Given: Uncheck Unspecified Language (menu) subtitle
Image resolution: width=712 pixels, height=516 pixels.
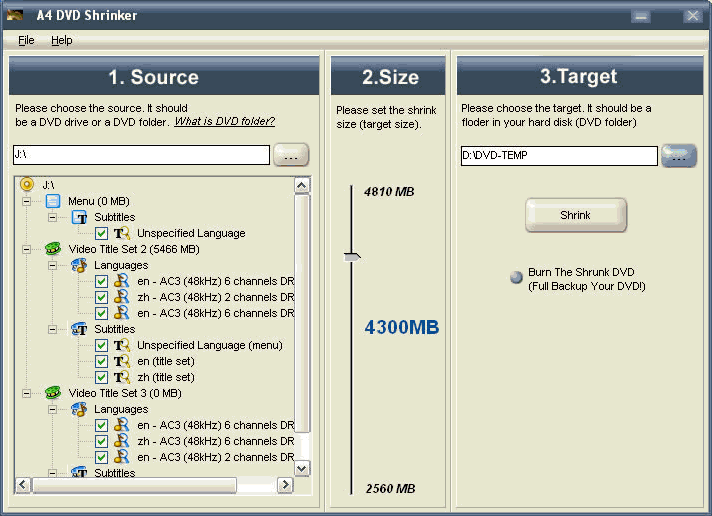Looking at the screenshot, I should 101,346.
